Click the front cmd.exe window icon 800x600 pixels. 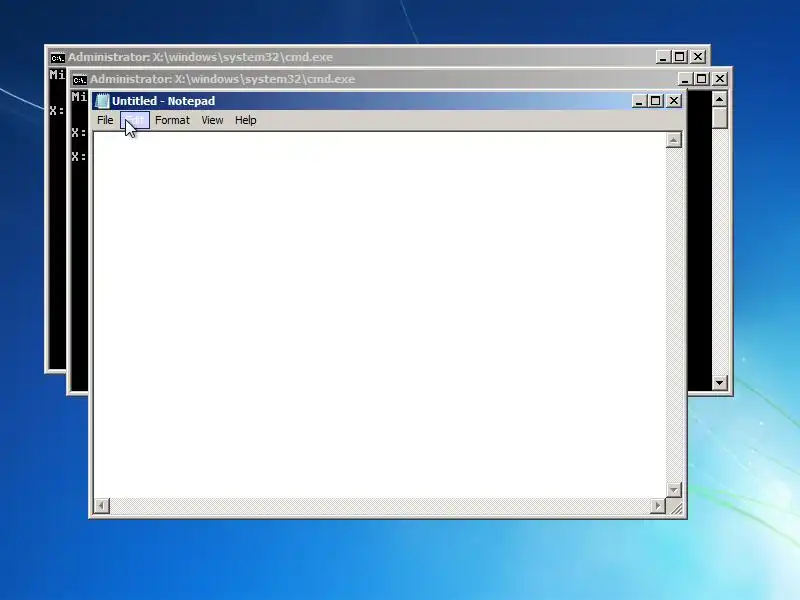[x=80, y=80]
